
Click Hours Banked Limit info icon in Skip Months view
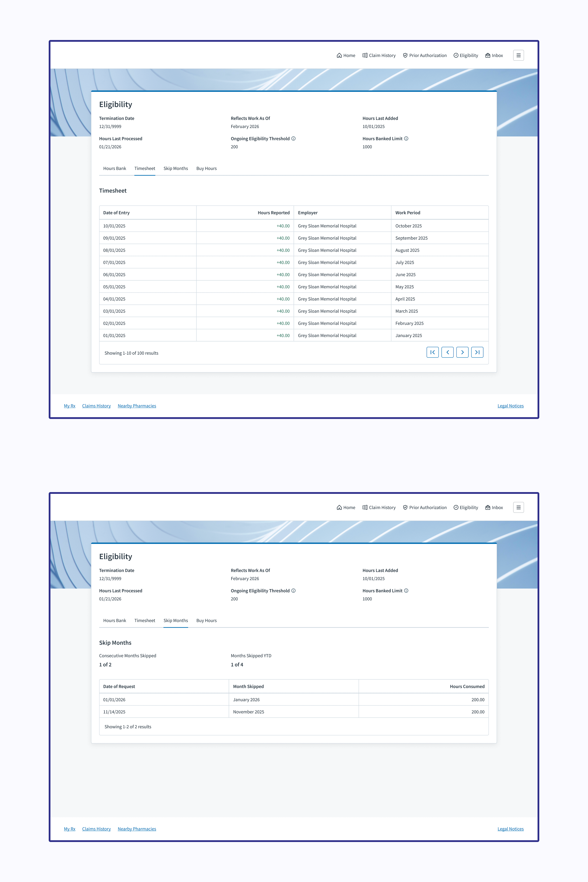(406, 591)
